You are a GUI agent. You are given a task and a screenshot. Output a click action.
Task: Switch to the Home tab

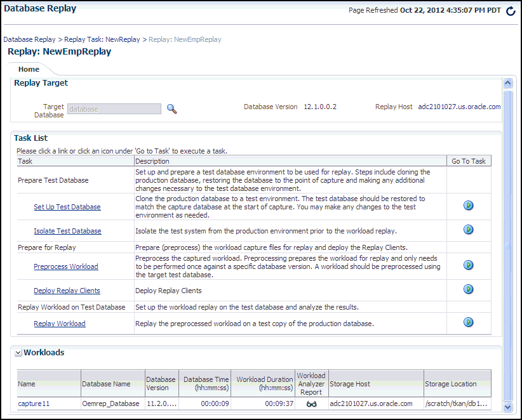[x=29, y=69]
